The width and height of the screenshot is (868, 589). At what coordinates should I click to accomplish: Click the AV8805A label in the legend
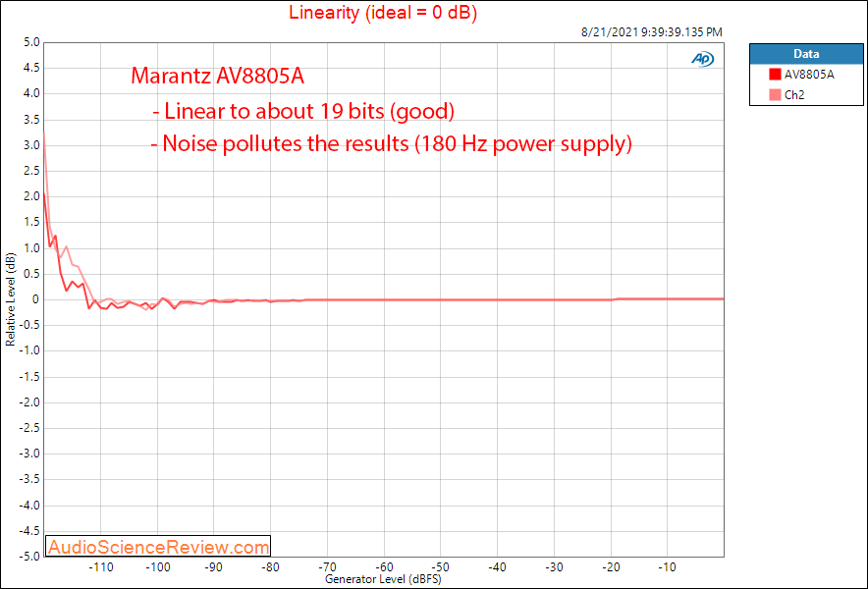pos(809,75)
